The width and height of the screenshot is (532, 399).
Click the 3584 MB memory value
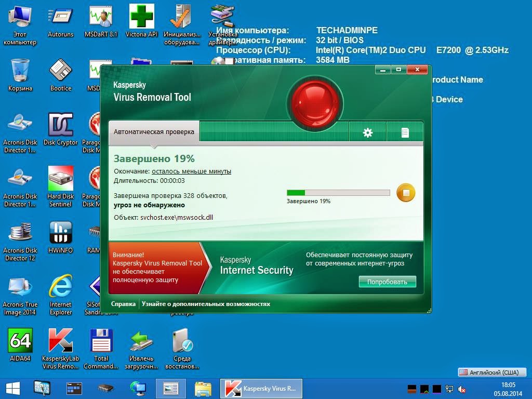coord(332,60)
